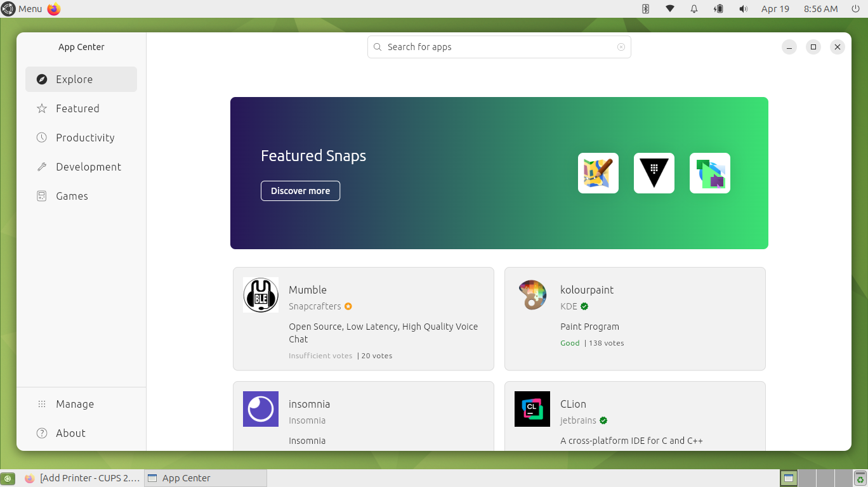Open the Featured category
Image resolution: width=868 pixels, height=487 pixels.
pyautogui.click(x=81, y=108)
